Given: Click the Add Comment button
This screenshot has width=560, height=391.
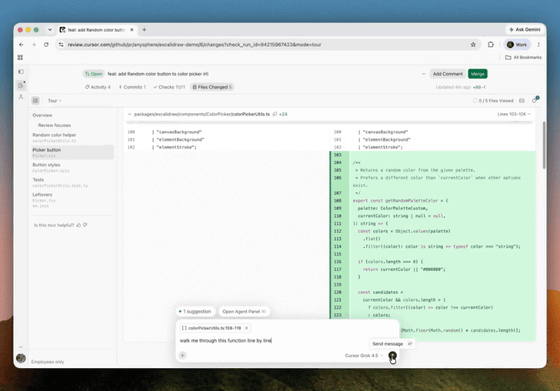Looking at the screenshot, I should coord(448,74).
